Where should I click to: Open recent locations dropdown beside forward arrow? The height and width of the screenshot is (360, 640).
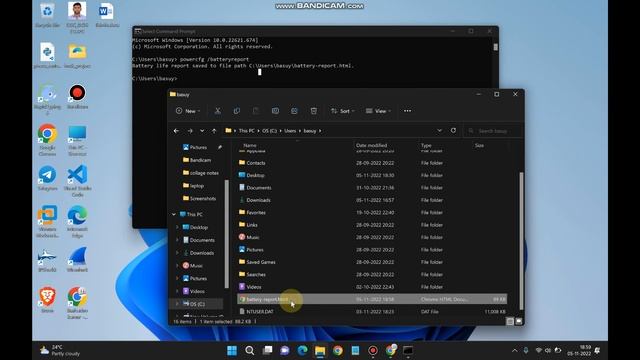[202, 131]
